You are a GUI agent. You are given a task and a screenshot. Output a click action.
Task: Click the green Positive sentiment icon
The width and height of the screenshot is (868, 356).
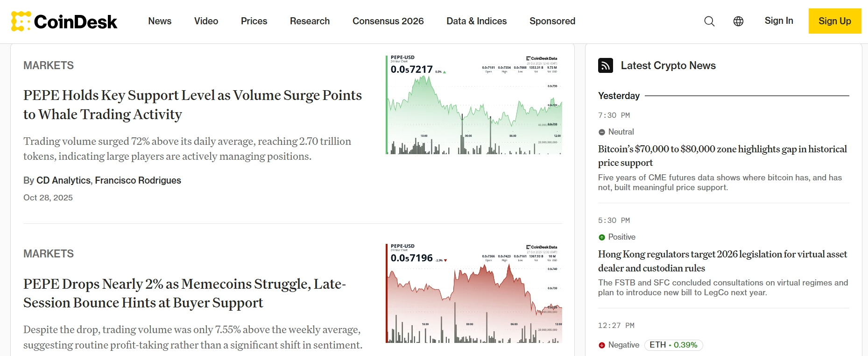point(602,237)
